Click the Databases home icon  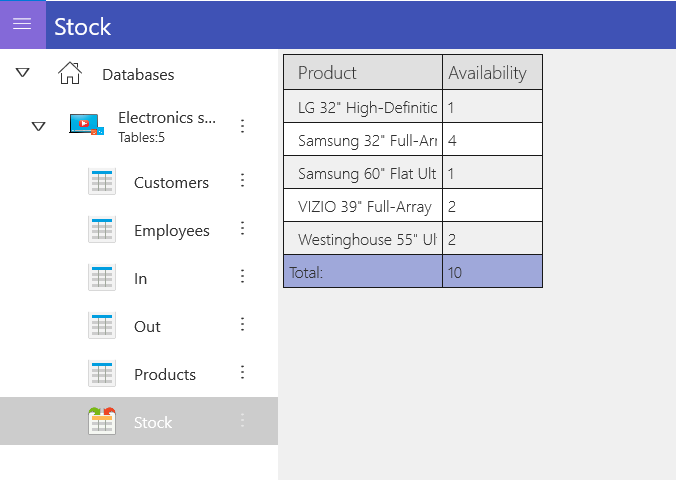(70, 73)
